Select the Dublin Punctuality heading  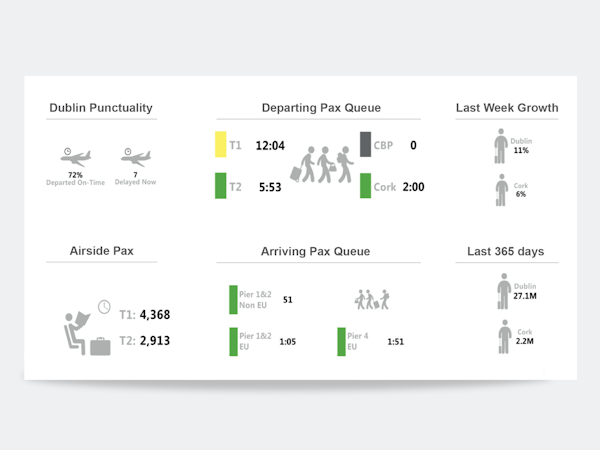click(101, 108)
